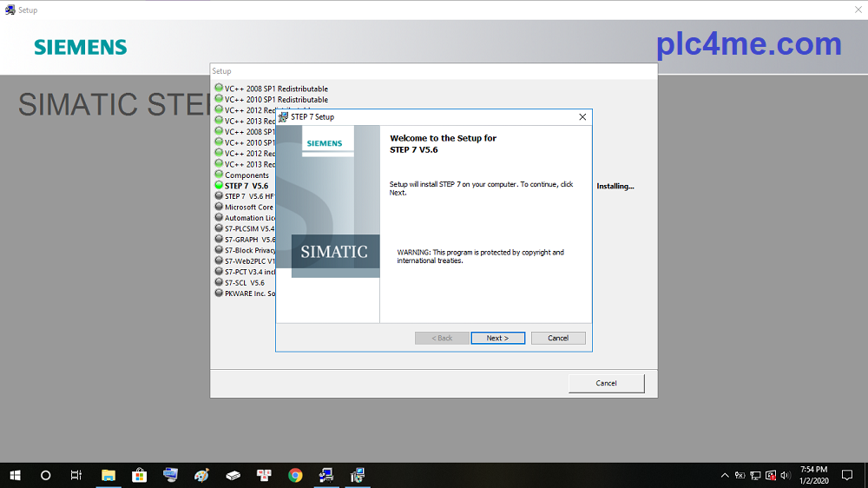This screenshot has height=488, width=868.
Task: Select the S7-PLCSIM V5.4 row
Action: tap(244, 228)
